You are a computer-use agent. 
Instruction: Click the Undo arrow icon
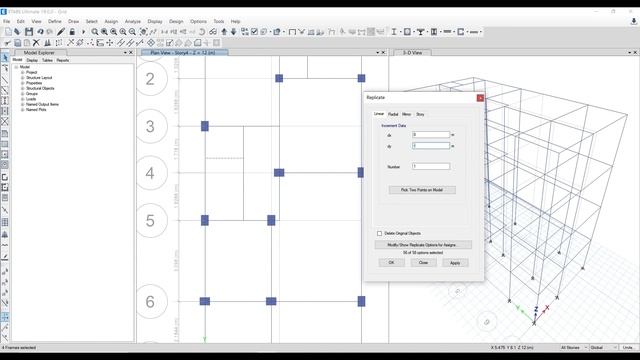[40, 32]
